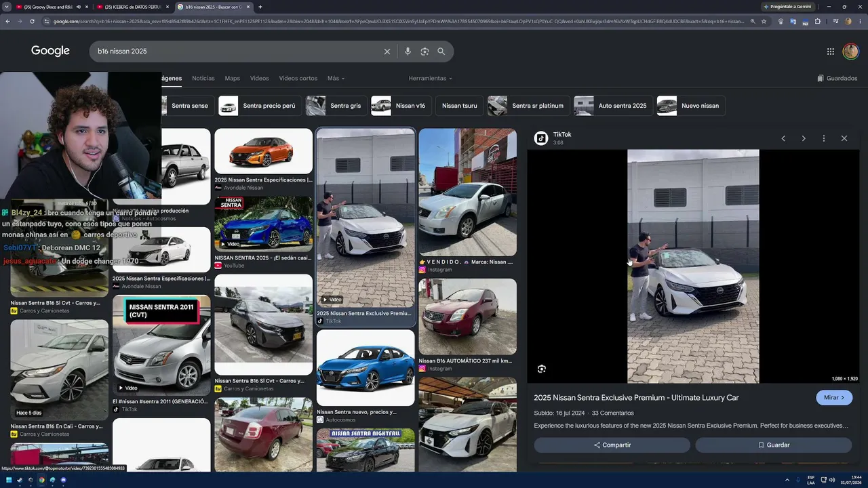
Task: Select the 'Sentra sense' filter chip
Action: pos(188,106)
